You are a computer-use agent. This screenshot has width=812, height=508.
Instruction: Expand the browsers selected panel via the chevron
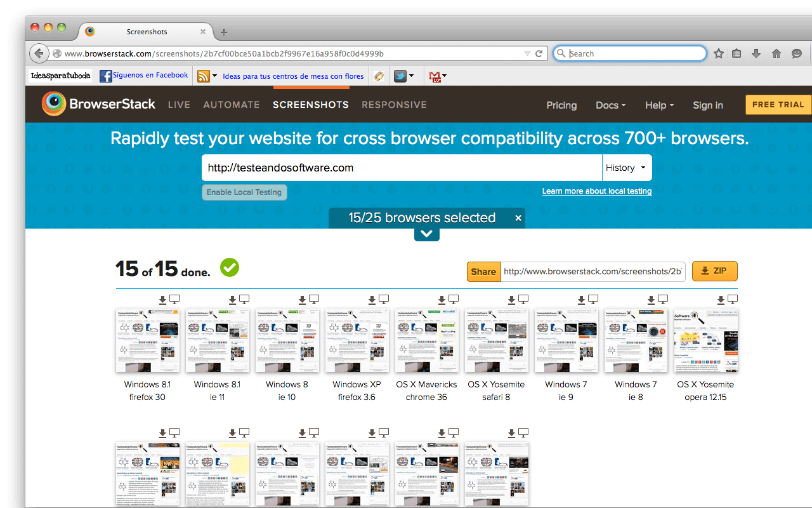[x=426, y=234]
